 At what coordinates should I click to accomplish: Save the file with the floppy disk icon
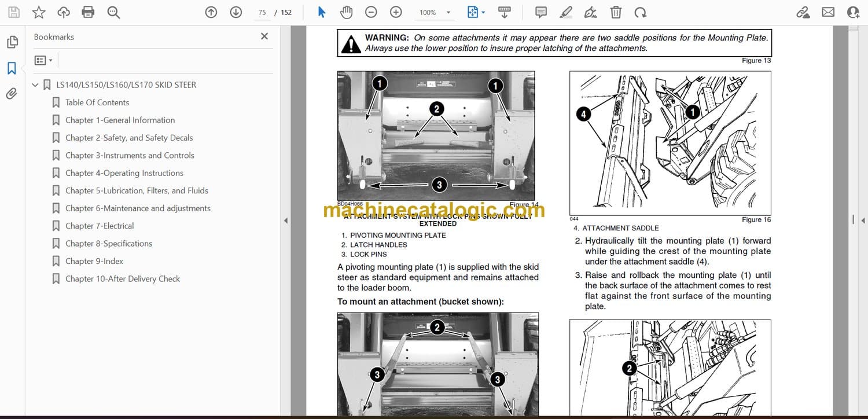pyautogui.click(x=14, y=12)
